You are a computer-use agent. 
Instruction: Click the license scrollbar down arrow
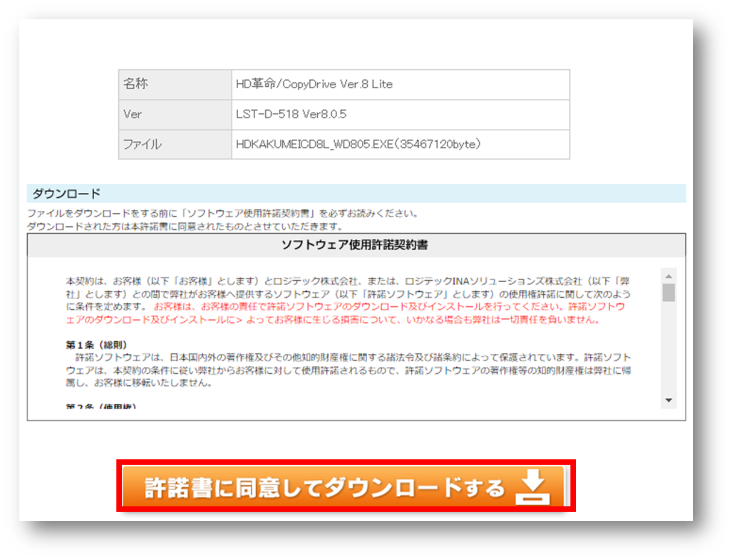pyautogui.click(x=668, y=400)
